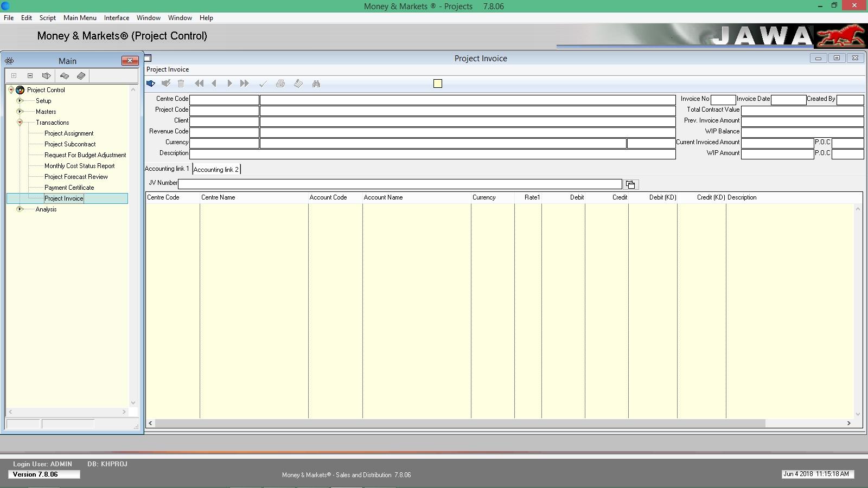Screen dimensions: 868x488
Task: Close the Main panel with red X
Action: (x=130, y=61)
